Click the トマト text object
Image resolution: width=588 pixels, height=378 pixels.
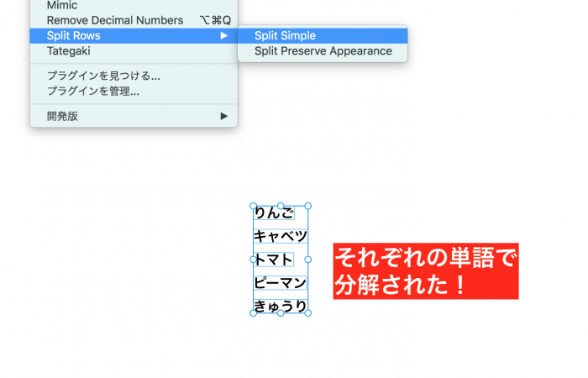pos(274,260)
